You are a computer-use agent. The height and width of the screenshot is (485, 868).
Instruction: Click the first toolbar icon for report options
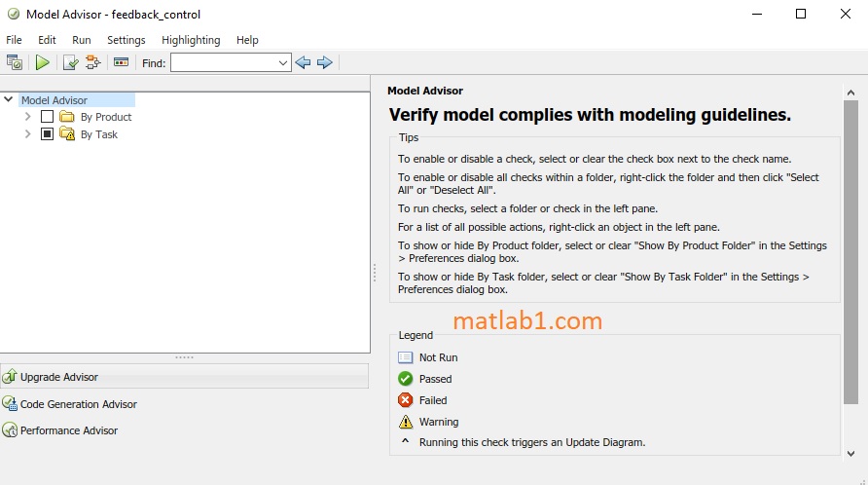point(14,62)
